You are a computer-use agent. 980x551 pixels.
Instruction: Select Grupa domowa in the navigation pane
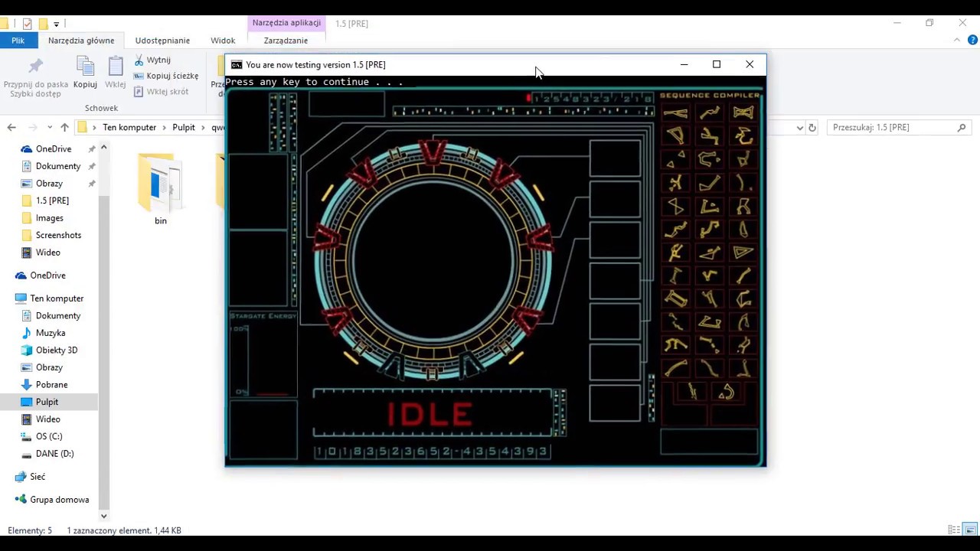[x=59, y=500]
